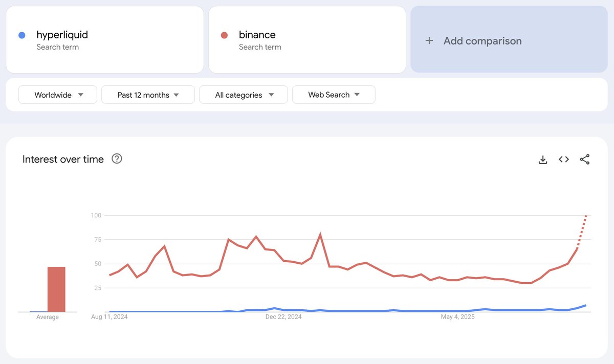Click the plus icon to add comparison

tap(429, 40)
